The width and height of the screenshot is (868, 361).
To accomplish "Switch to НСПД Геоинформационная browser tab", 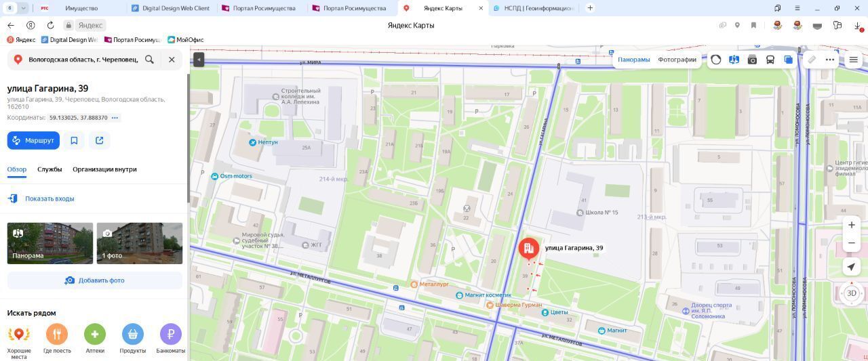I will point(534,8).
